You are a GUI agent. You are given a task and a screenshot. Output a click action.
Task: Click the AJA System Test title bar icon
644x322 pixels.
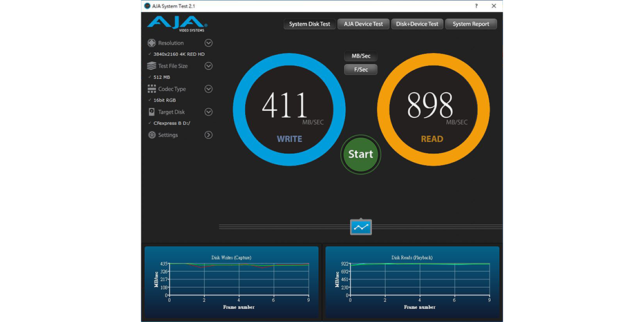tap(147, 5)
